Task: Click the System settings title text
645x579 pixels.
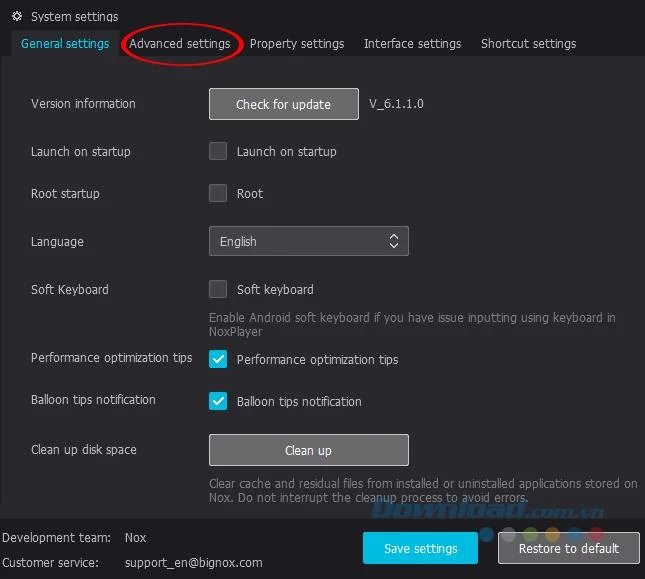Action: (x=74, y=16)
